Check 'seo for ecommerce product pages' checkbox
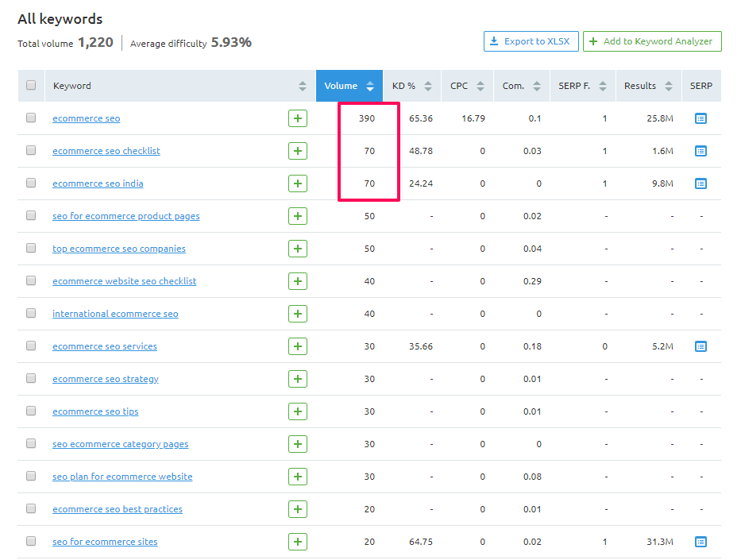Screen dimensions: 741x560 pyautogui.click(x=31, y=215)
